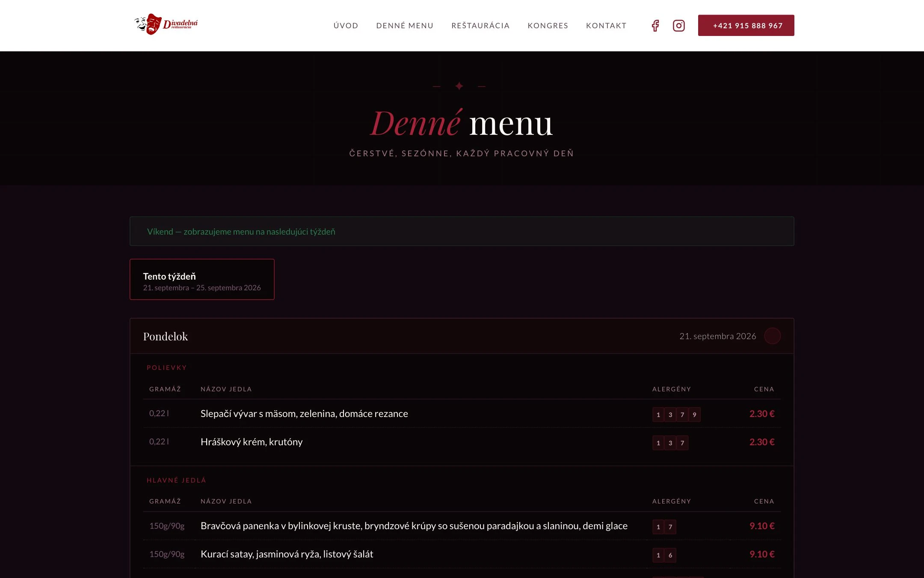The height and width of the screenshot is (578, 924).
Task: Go to the Kontakt page
Action: click(x=606, y=26)
